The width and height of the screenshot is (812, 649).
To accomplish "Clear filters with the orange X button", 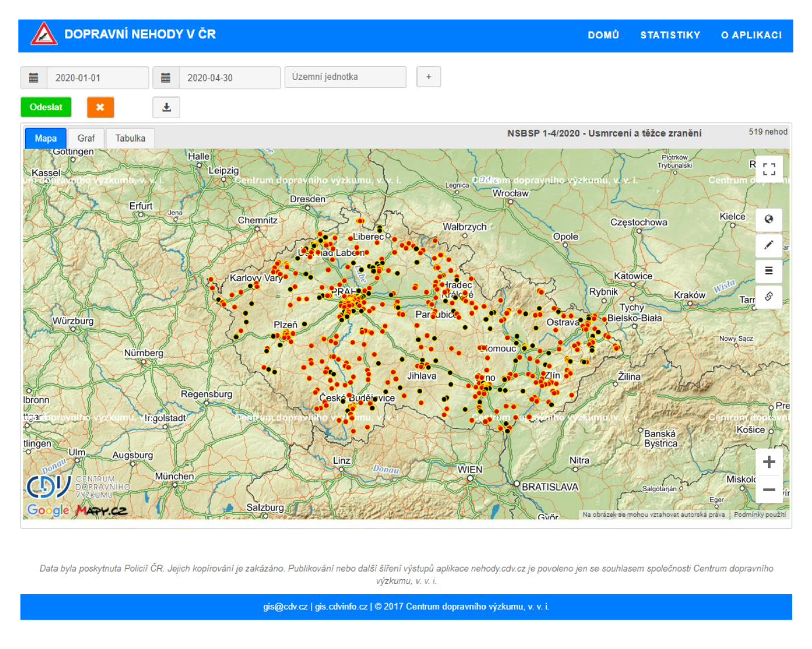I will click(100, 107).
